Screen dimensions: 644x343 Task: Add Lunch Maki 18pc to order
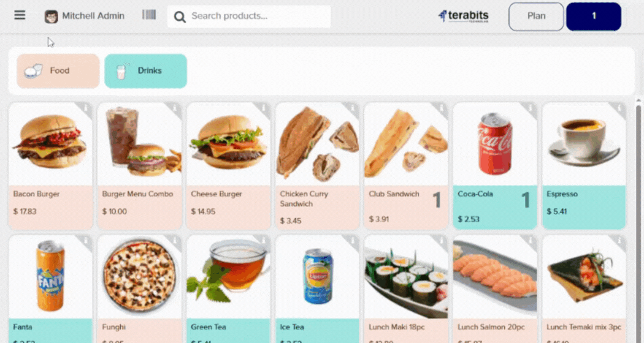point(406,289)
